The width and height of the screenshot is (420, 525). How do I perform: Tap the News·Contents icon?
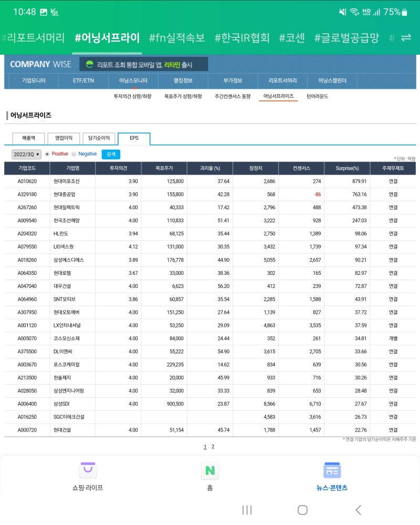coord(332,470)
